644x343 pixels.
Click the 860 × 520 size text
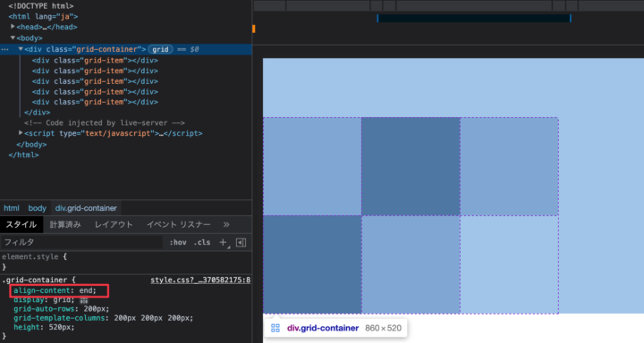[383, 328]
